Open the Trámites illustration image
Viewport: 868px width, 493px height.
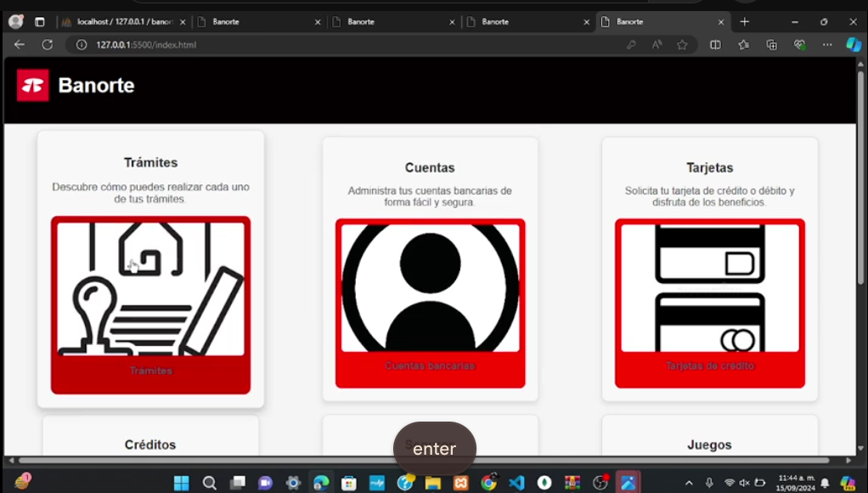(x=150, y=289)
